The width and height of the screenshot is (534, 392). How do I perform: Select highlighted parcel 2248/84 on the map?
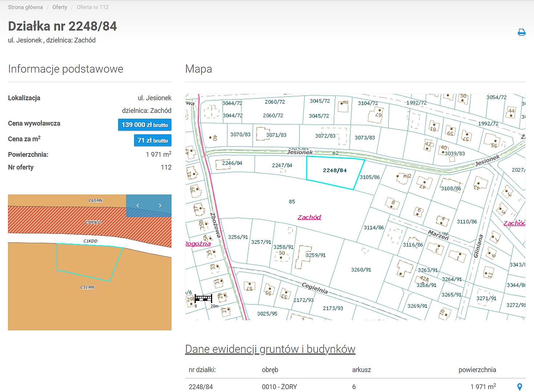click(x=335, y=171)
